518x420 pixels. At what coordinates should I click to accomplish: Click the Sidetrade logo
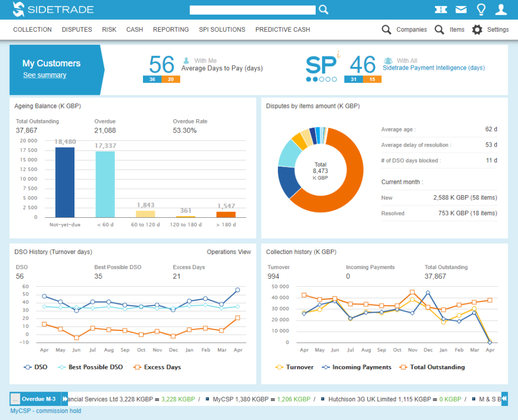point(52,9)
